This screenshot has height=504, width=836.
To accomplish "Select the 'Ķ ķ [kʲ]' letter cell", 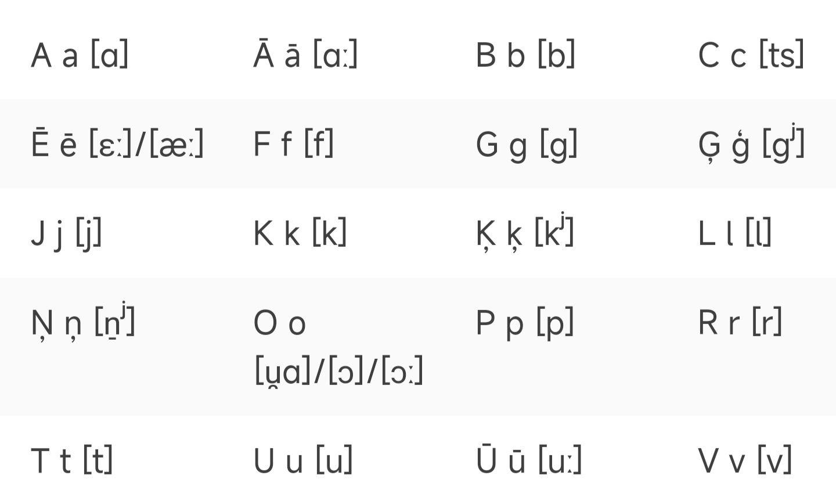I will 525,232.
